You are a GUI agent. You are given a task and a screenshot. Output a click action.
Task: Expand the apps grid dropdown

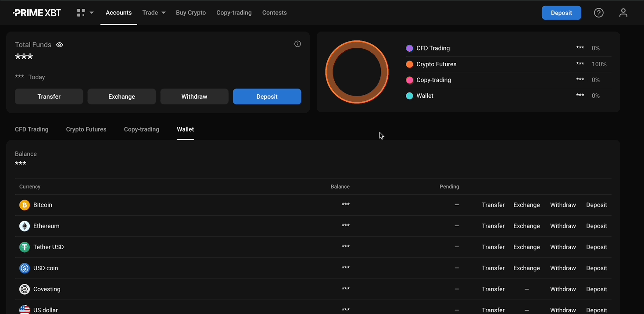coord(85,13)
